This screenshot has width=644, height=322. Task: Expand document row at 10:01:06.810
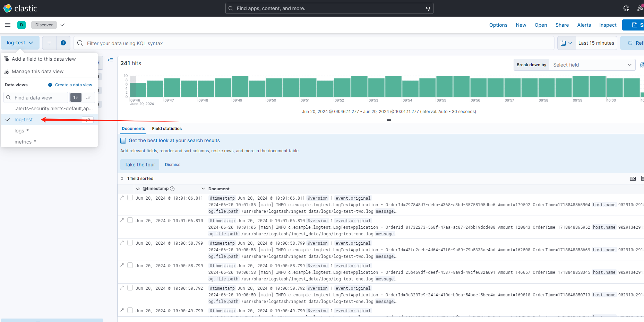122,220
